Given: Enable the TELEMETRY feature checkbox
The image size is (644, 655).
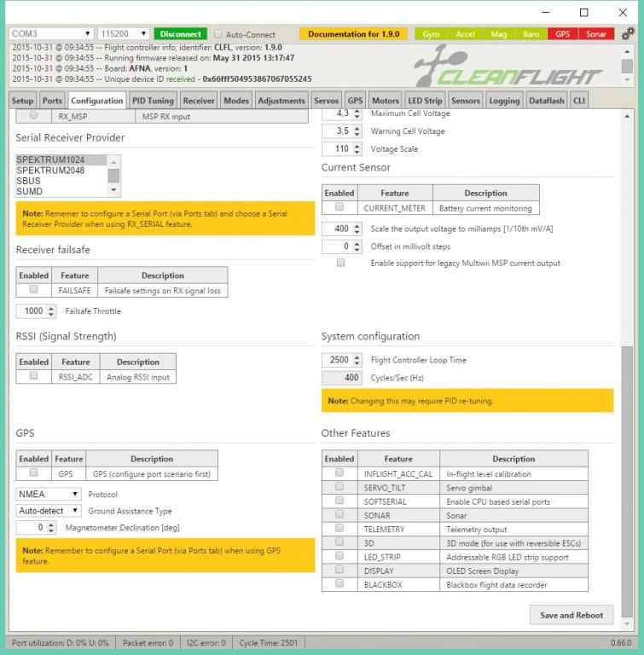Looking at the screenshot, I should (x=339, y=529).
